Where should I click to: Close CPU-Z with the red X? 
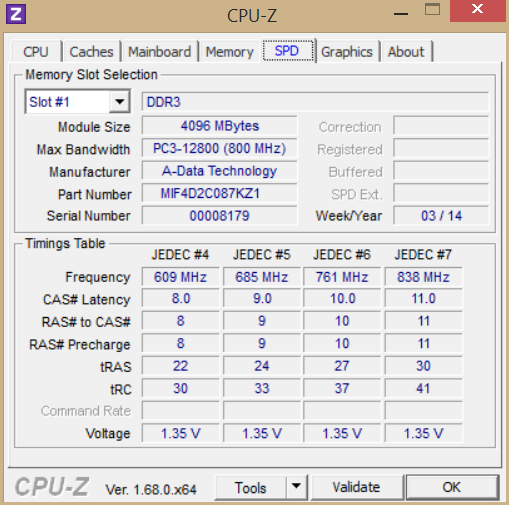(477, 10)
